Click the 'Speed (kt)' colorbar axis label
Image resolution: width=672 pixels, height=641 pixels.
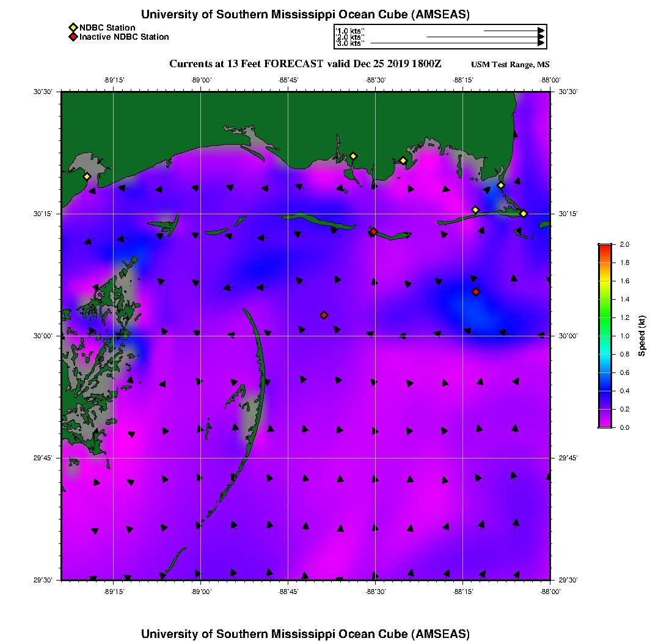click(643, 336)
